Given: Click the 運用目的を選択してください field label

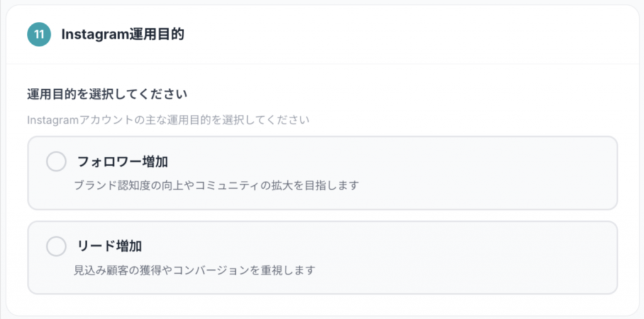Looking at the screenshot, I should (108, 94).
